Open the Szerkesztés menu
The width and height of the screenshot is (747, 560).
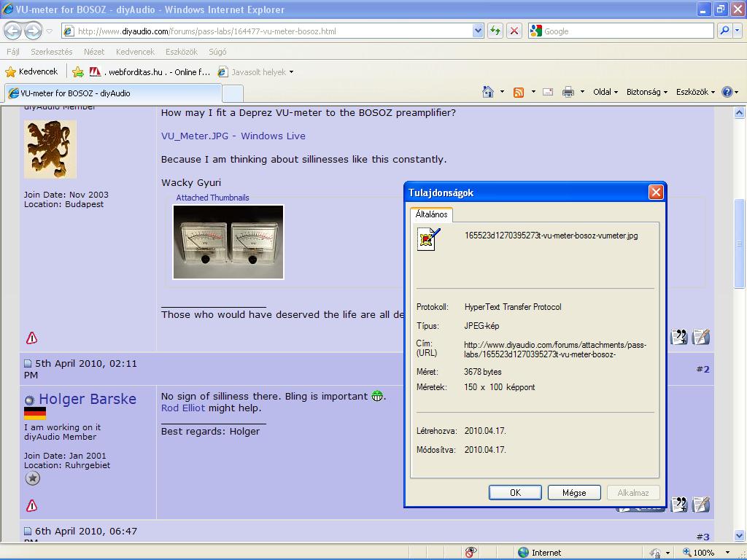[x=52, y=52]
